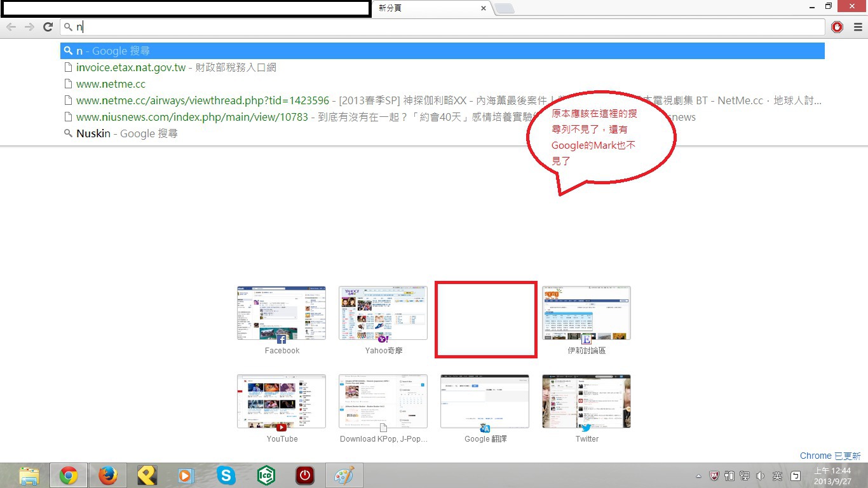Open the clock showing 上午 12:44
Viewport: 868px width, 488px height.
tap(832, 475)
